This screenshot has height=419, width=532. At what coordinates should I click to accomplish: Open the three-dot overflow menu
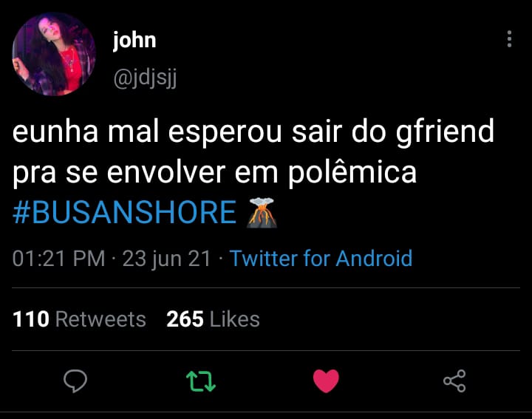(509, 38)
